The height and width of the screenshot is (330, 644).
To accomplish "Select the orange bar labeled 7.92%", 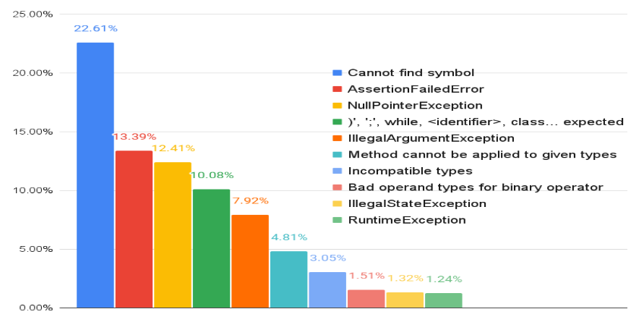I will [x=250, y=261].
